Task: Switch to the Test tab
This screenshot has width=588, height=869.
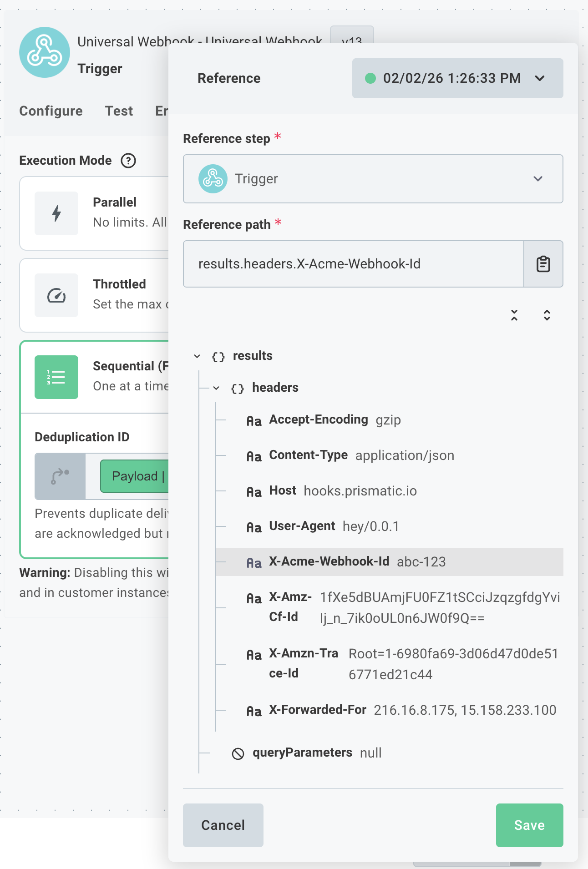Action: click(119, 111)
